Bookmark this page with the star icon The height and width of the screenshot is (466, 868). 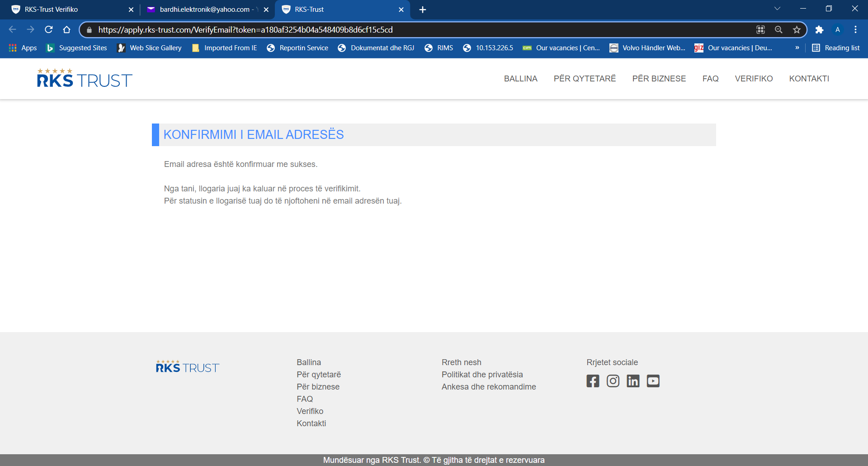[x=797, y=30]
